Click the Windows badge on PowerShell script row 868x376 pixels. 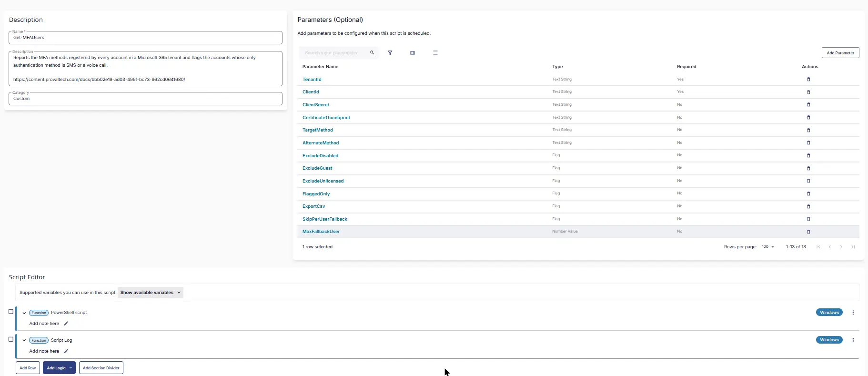[829, 313]
